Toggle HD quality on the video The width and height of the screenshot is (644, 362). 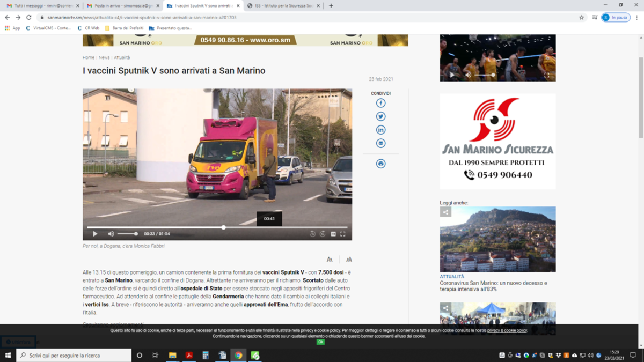pyautogui.click(x=333, y=234)
